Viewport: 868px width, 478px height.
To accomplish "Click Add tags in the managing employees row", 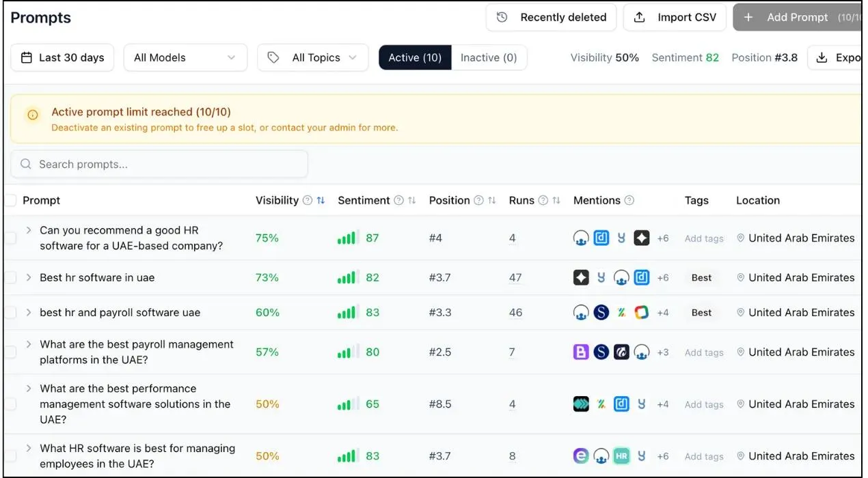I will (x=704, y=456).
